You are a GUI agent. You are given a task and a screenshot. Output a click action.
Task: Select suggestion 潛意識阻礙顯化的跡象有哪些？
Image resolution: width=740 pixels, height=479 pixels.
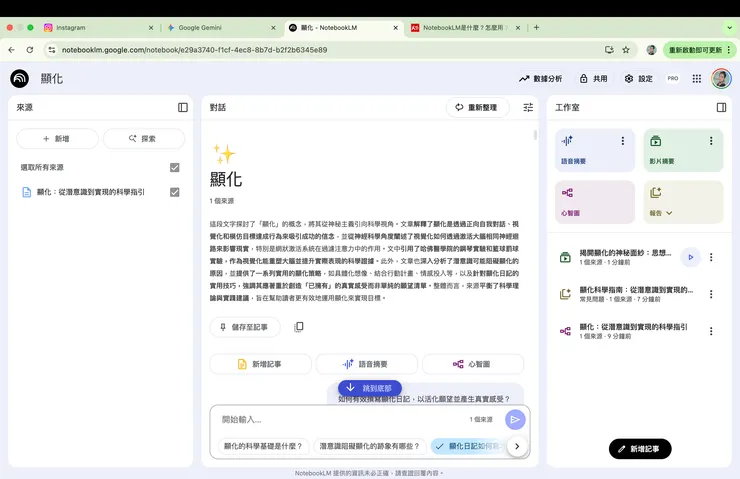coord(370,446)
